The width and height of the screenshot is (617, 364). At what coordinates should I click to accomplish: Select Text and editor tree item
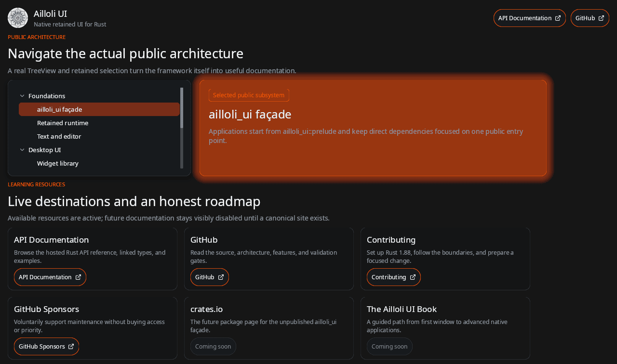click(99, 136)
